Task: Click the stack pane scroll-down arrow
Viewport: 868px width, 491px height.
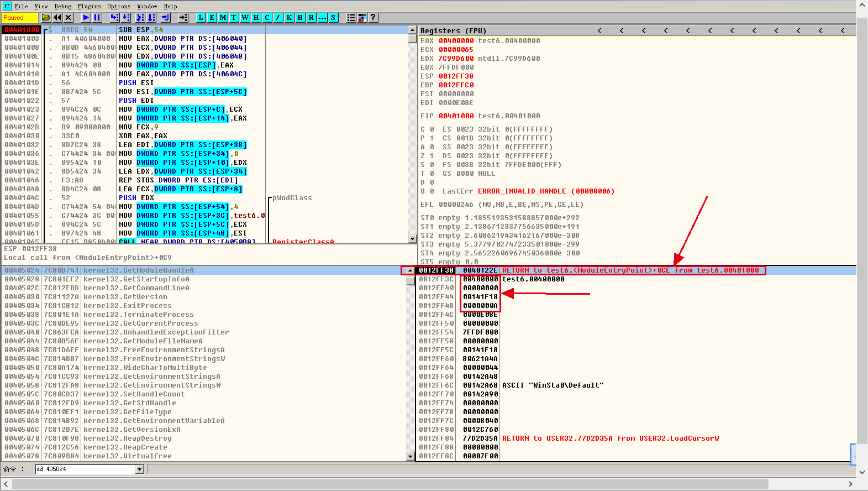Action: point(410,457)
